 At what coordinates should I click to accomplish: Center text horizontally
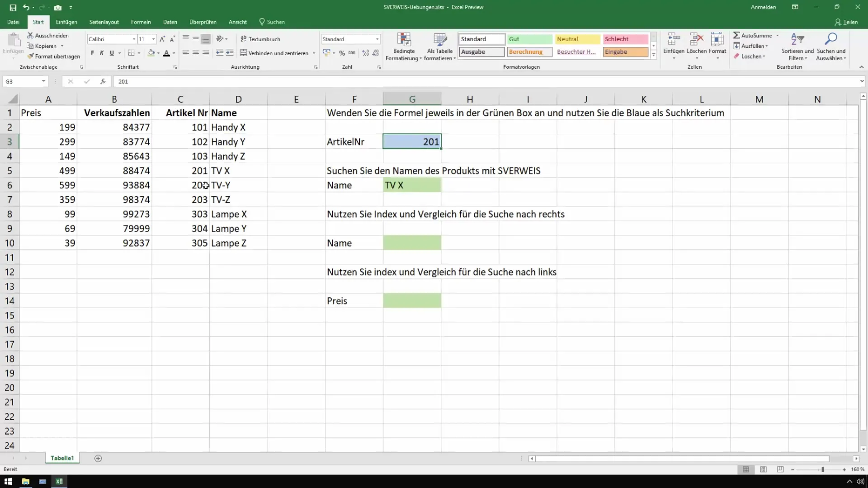point(195,53)
